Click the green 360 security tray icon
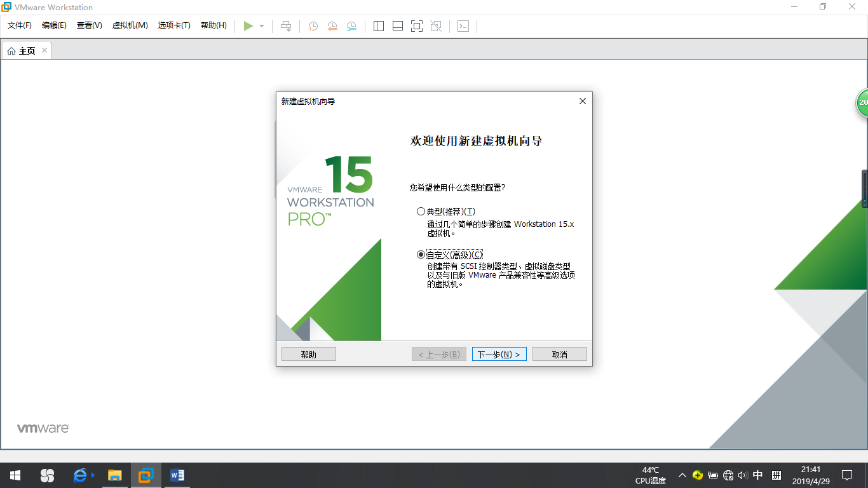 (x=698, y=475)
